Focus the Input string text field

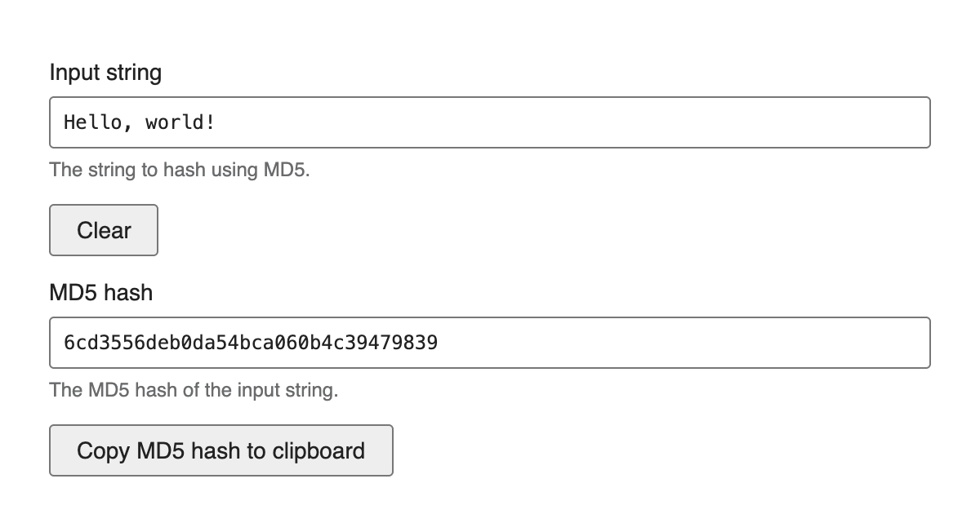[490, 122]
